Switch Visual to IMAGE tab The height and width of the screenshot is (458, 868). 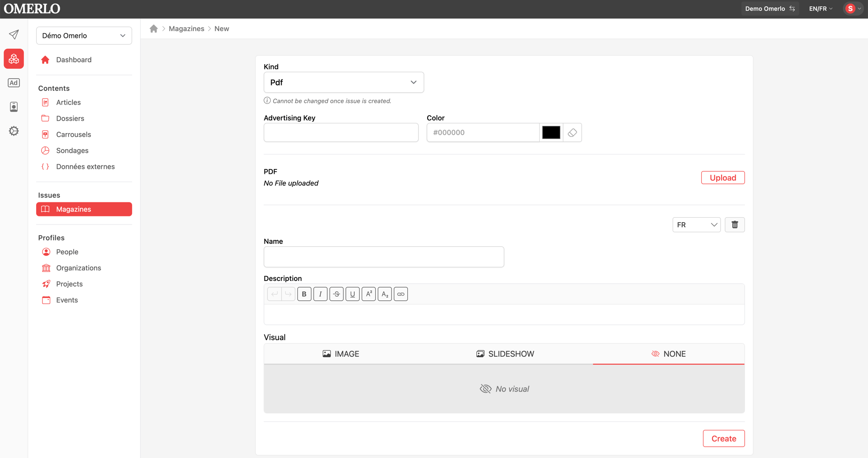click(x=341, y=354)
